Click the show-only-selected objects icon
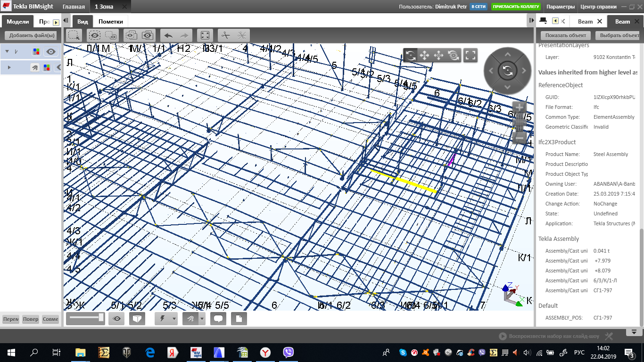644x362 pixels. click(111, 35)
